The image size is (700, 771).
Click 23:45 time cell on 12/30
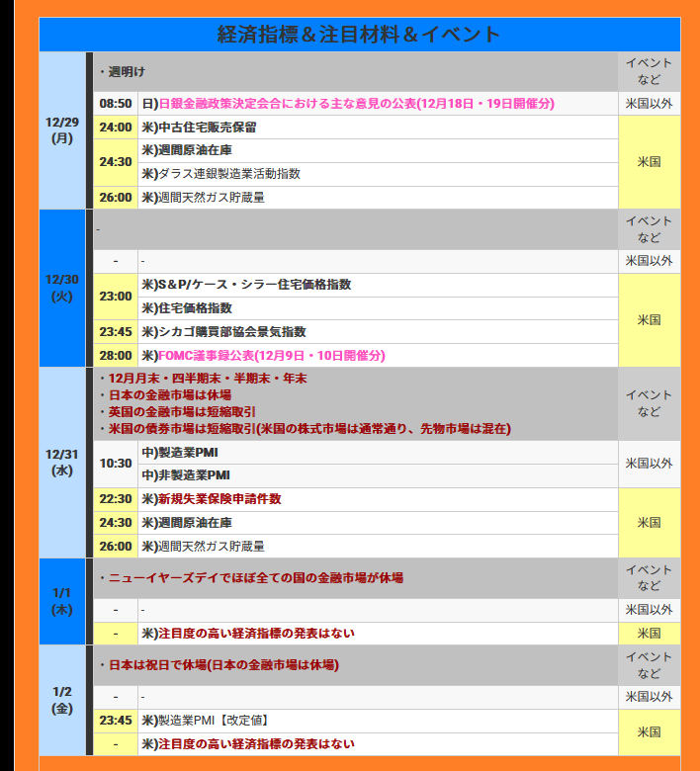tap(116, 332)
